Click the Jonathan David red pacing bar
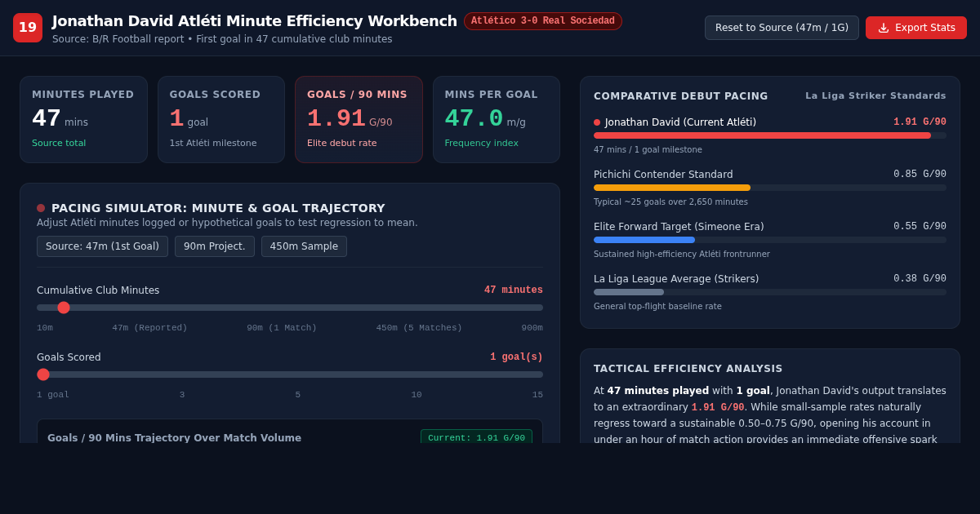This screenshot has width=980, height=514. [762, 135]
